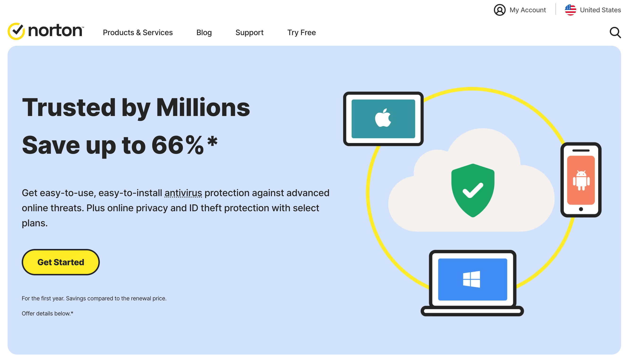Open the Support menu item

point(249,33)
